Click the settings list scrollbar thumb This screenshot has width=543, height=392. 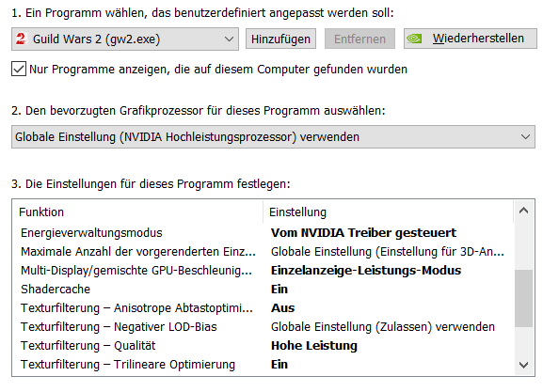pos(523,298)
